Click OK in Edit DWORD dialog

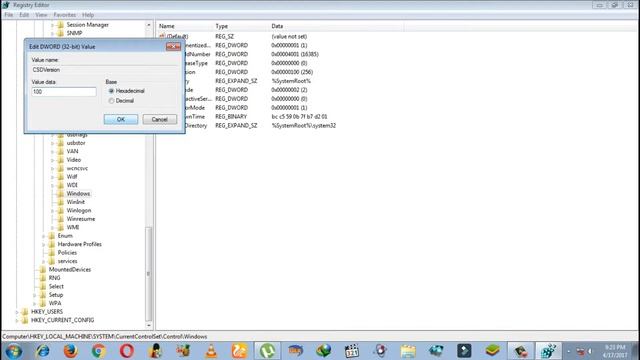(x=121, y=119)
